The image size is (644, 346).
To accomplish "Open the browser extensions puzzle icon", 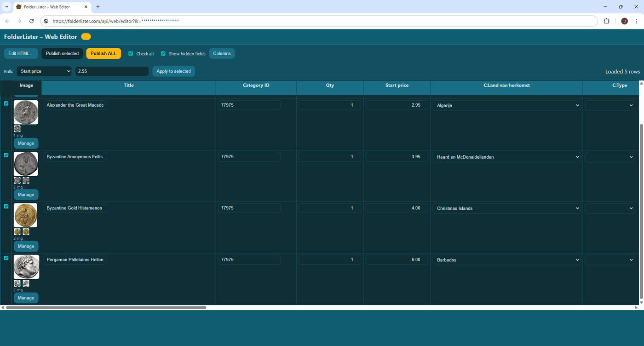I will pos(606,21).
